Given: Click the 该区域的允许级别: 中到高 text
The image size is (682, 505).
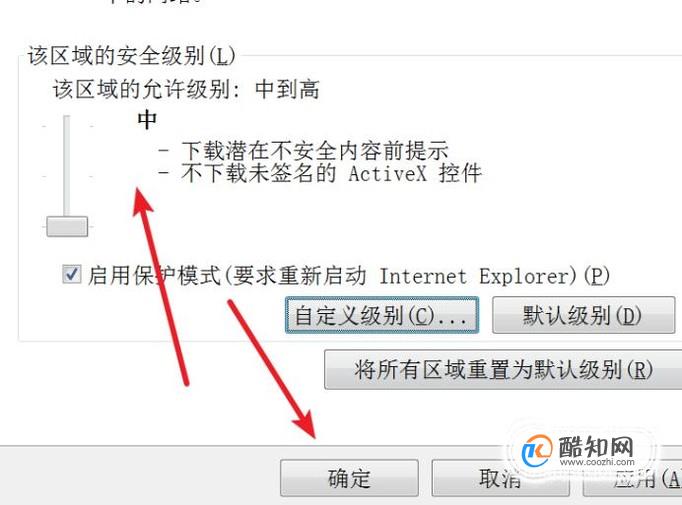Looking at the screenshot, I should point(186,90).
